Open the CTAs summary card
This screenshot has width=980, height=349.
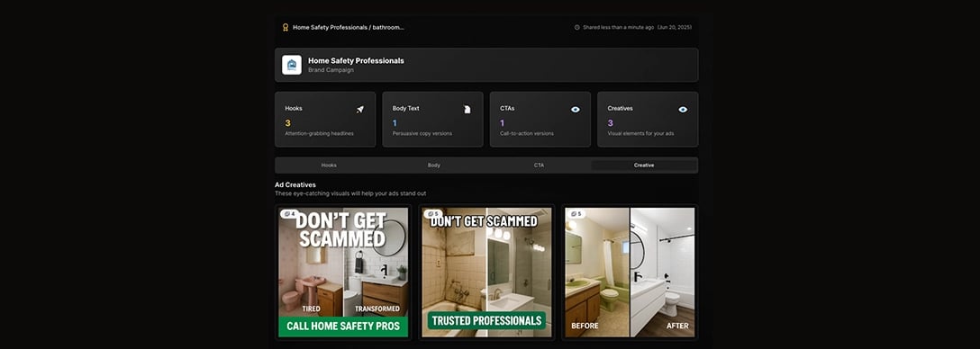tap(540, 120)
